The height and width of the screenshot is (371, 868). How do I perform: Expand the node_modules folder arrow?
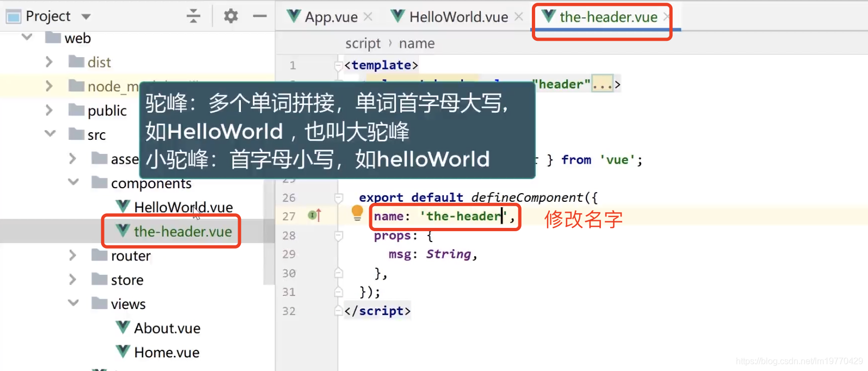[49, 86]
